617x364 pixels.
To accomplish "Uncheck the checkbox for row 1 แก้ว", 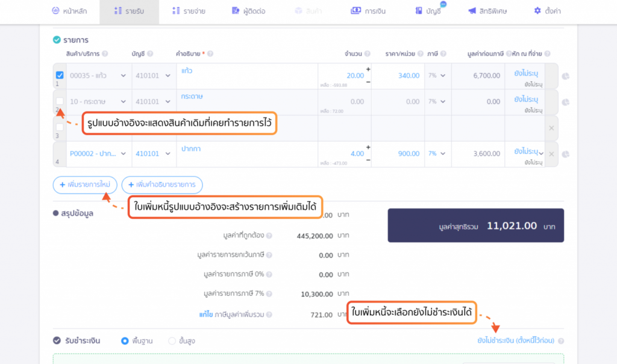I will (x=60, y=75).
